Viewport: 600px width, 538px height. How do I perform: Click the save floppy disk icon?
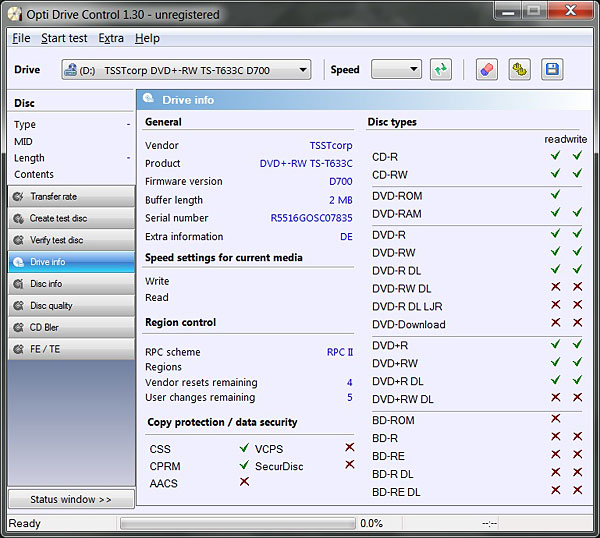point(551,70)
